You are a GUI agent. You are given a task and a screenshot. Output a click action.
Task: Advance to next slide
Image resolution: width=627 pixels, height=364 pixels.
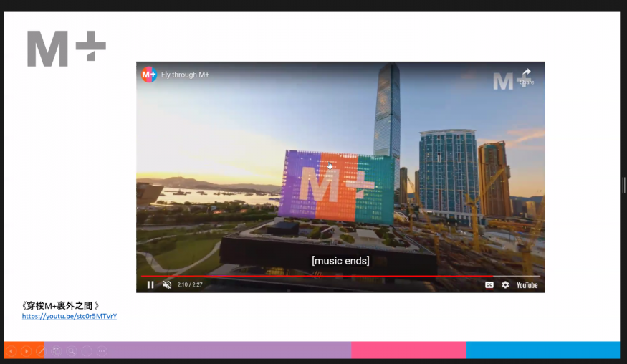point(26,351)
